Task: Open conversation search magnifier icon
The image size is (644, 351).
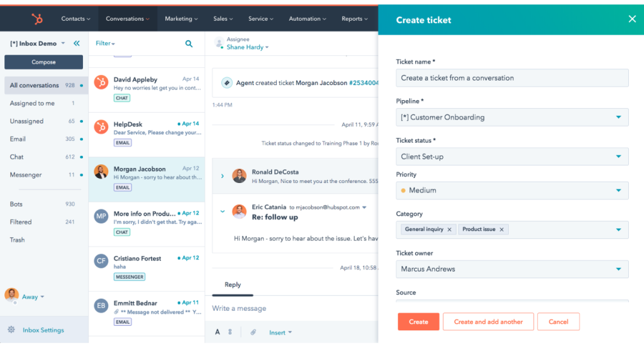Action: point(189,43)
